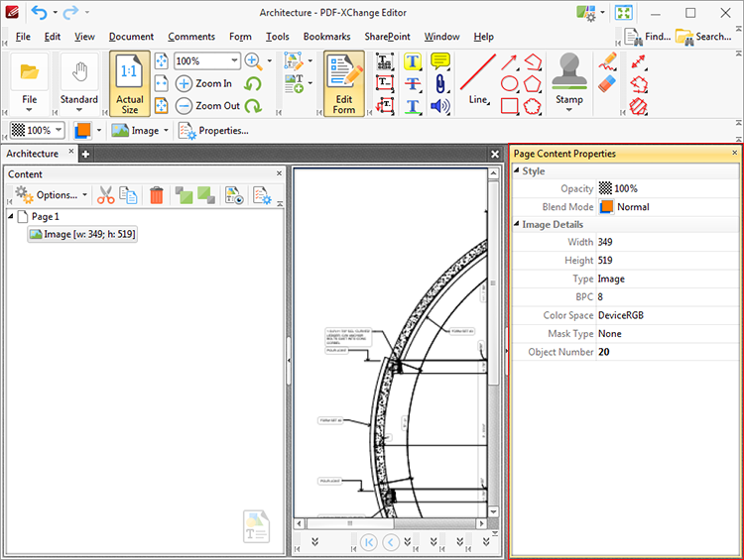Open the File tool dropdown arrow
Image resolution: width=744 pixels, height=560 pixels.
30,110
